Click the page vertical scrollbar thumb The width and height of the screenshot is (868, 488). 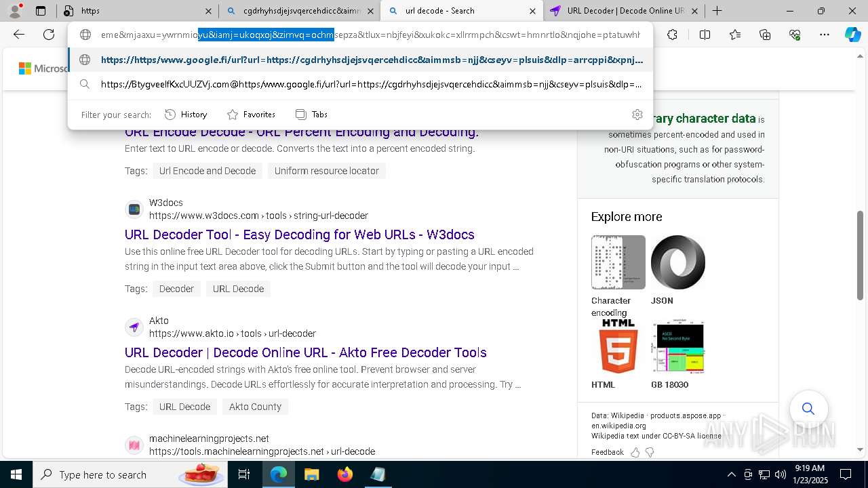[x=861, y=256]
